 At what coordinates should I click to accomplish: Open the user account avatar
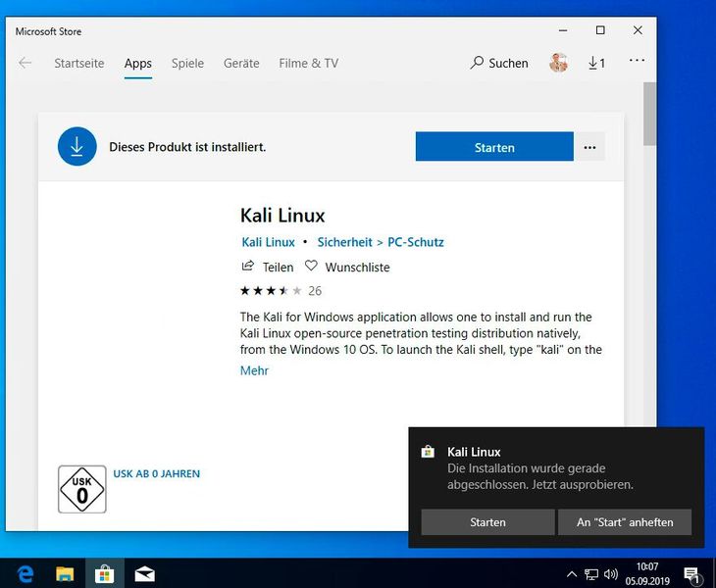coord(558,63)
